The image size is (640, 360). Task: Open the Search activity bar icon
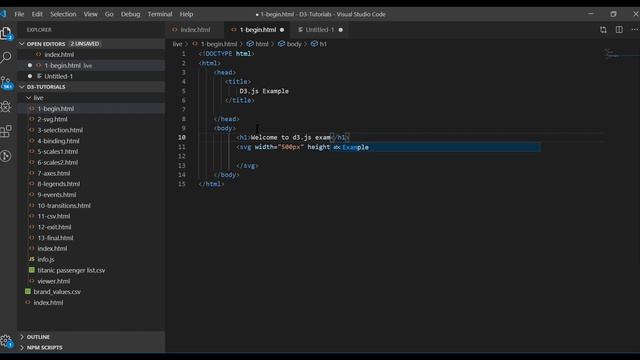point(6,57)
